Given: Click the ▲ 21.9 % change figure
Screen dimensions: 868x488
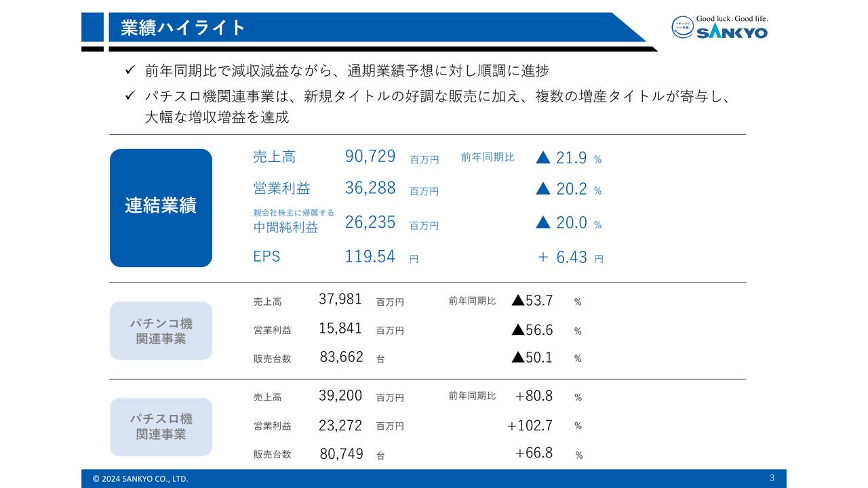Looking at the screenshot, I should [x=568, y=158].
